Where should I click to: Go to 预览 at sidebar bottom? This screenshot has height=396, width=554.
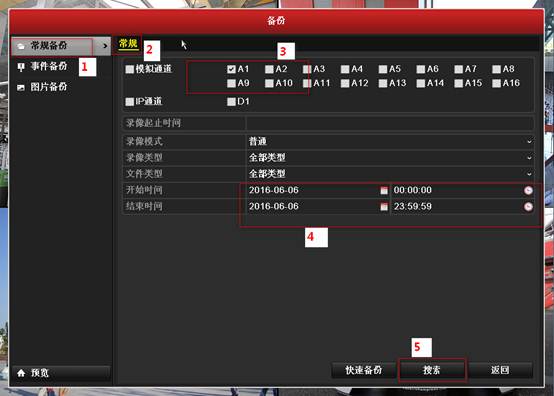61,373
